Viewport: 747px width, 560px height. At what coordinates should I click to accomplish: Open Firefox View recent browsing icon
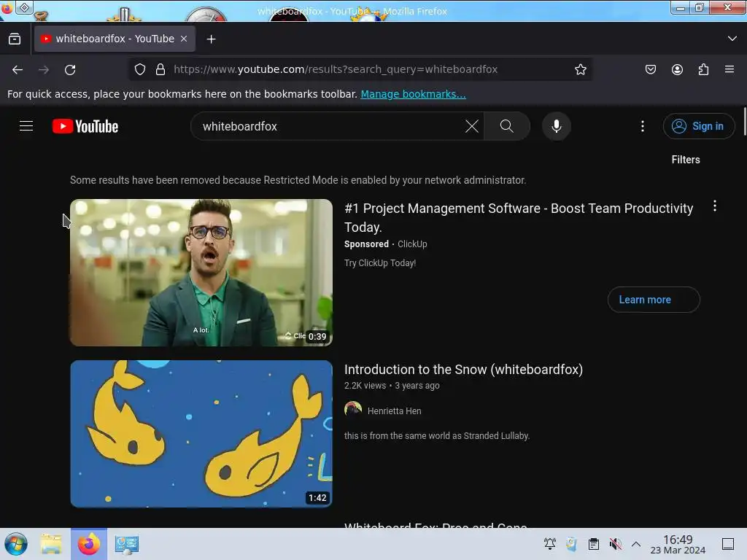[x=15, y=39]
